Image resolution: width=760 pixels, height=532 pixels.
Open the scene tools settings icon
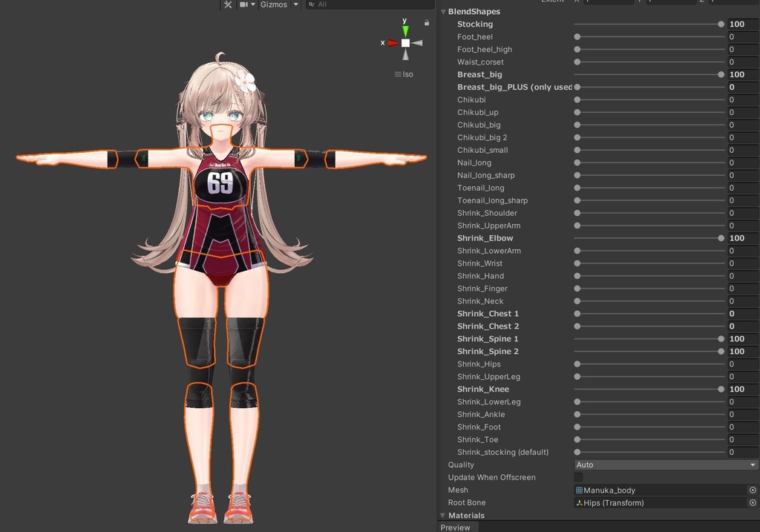(x=227, y=4)
